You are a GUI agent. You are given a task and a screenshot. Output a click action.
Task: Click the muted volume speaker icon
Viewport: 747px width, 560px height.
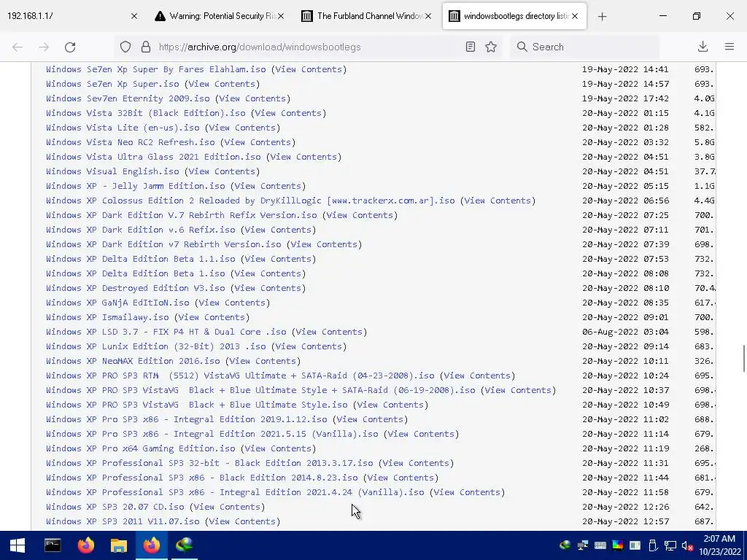point(687,545)
